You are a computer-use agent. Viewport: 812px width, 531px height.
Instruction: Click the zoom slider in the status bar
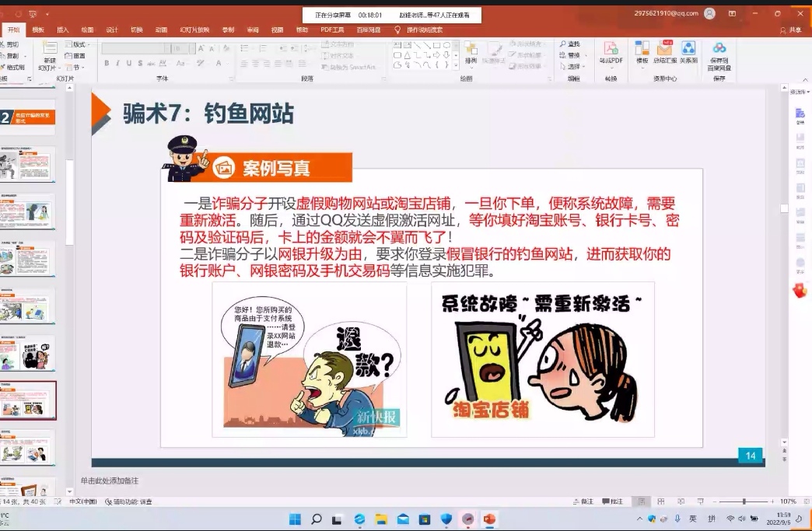744,501
